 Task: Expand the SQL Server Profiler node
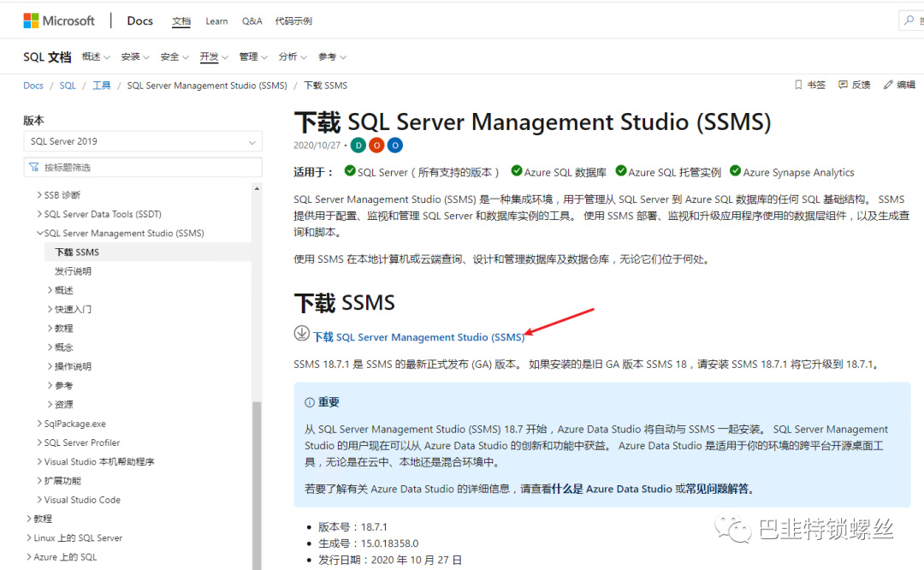(x=39, y=442)
